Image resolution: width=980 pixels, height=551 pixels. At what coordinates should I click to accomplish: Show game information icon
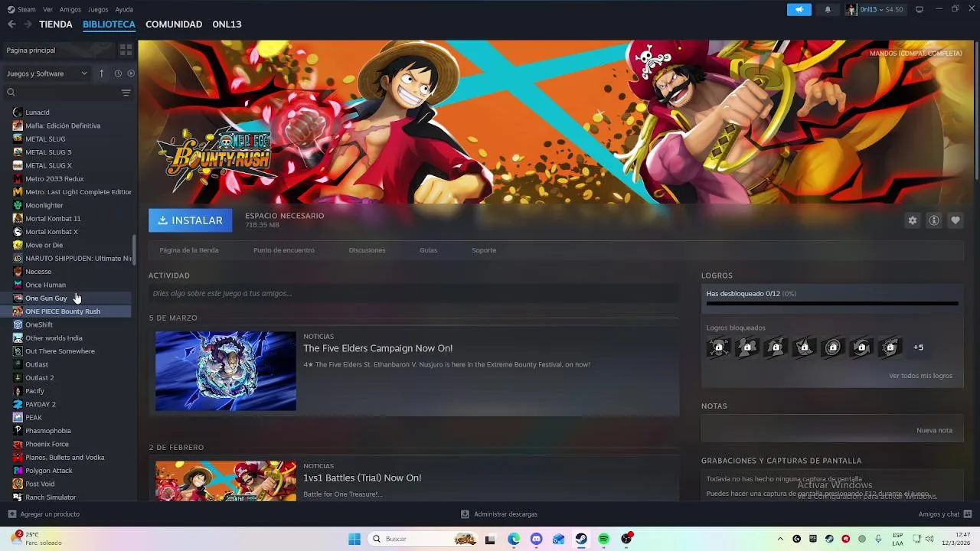pos(934,220)
